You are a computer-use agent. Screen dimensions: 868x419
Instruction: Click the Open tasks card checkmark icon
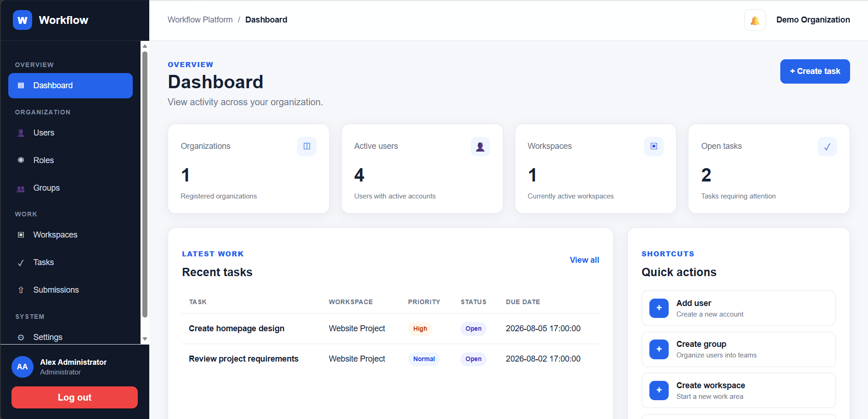pos(827,147)
